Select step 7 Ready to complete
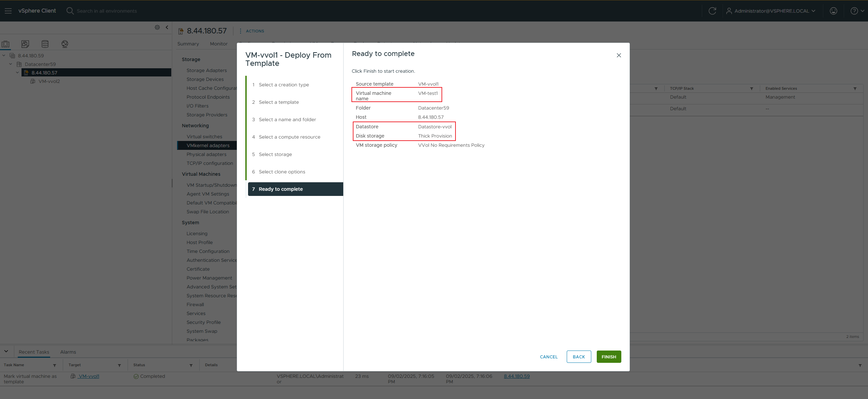Screen dimensions: 868x399 pos(295,189)
